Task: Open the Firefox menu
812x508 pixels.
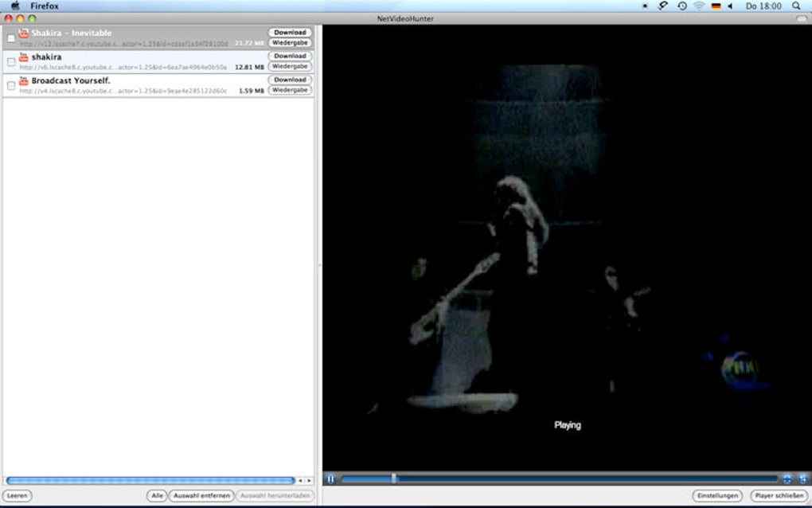Action: click(x=44, y=6)
